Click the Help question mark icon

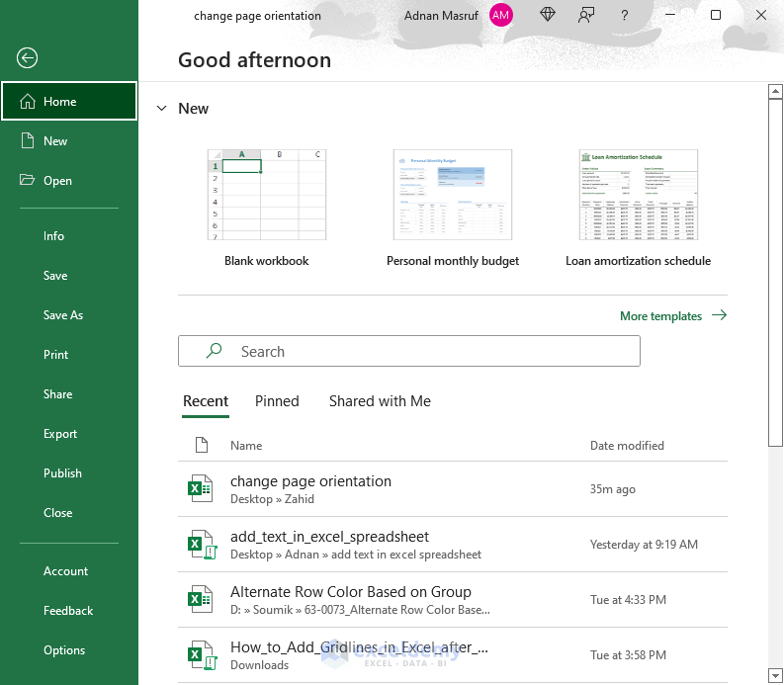coord(624,16)
